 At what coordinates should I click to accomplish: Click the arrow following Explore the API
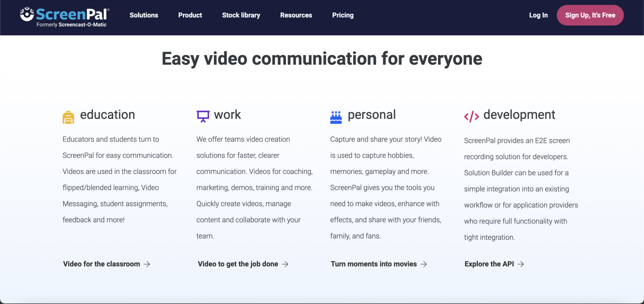click(x=521, y=264)
